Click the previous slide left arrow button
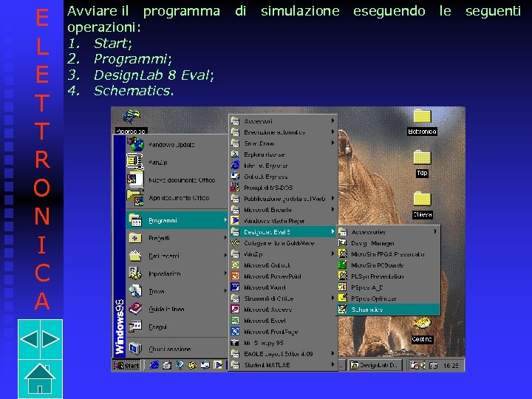The image size is (532, 399). point(29,339)
